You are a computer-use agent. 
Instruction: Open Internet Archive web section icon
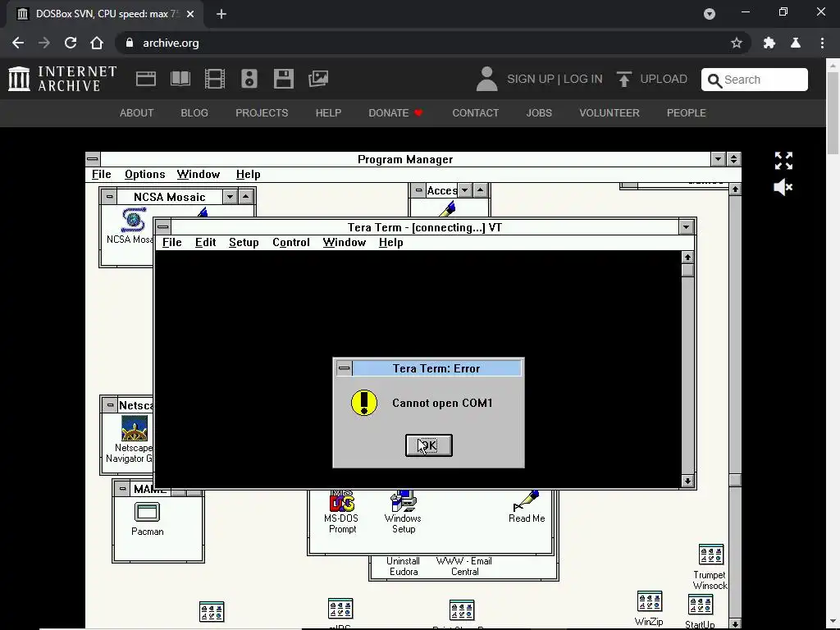[x=146, y=79]
